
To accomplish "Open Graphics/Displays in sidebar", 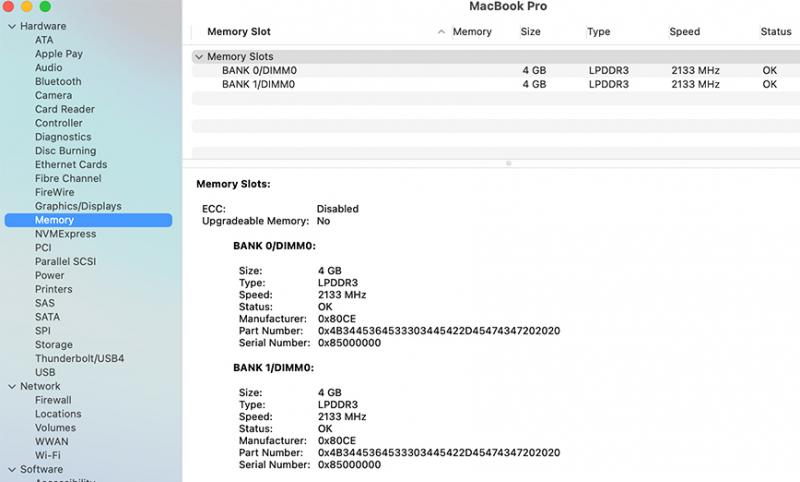I will click(78, 206).
